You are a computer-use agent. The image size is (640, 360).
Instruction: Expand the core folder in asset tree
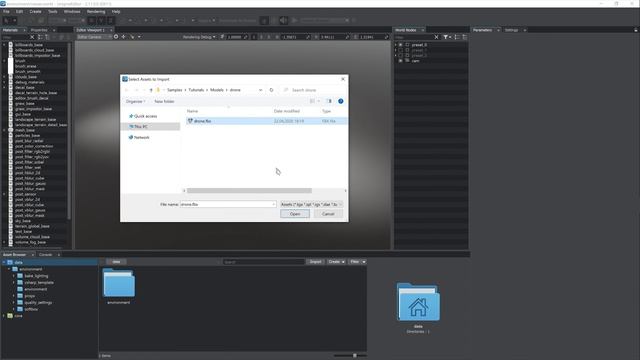click(x=4, y=316)
